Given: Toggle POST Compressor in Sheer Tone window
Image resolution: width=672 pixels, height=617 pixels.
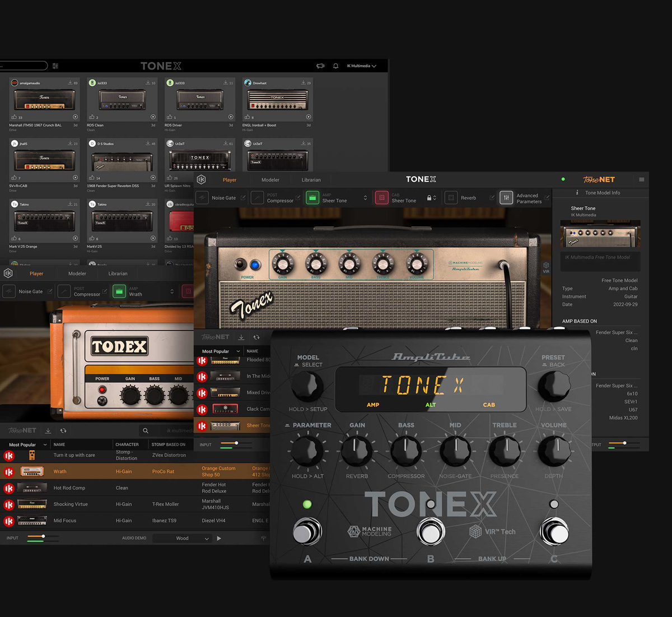Looking at the screenshot, I should [257, 198].
